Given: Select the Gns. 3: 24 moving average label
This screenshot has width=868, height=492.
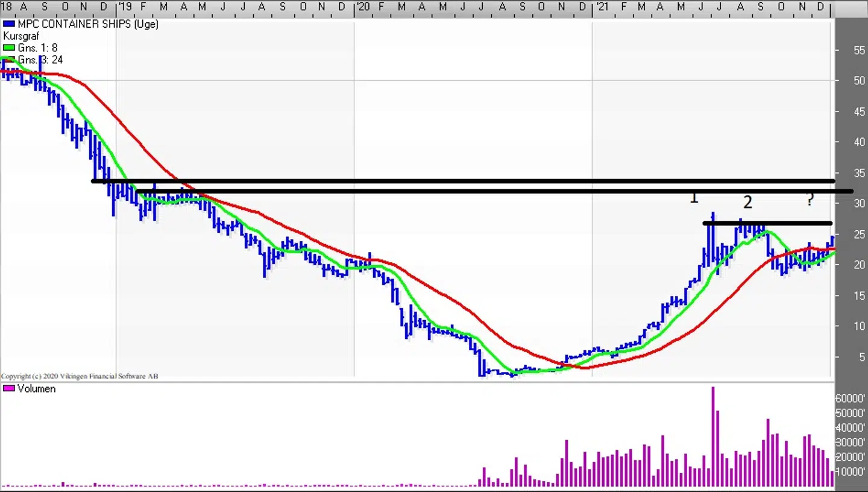Looking at the screenshot, I should coord(40,60).
